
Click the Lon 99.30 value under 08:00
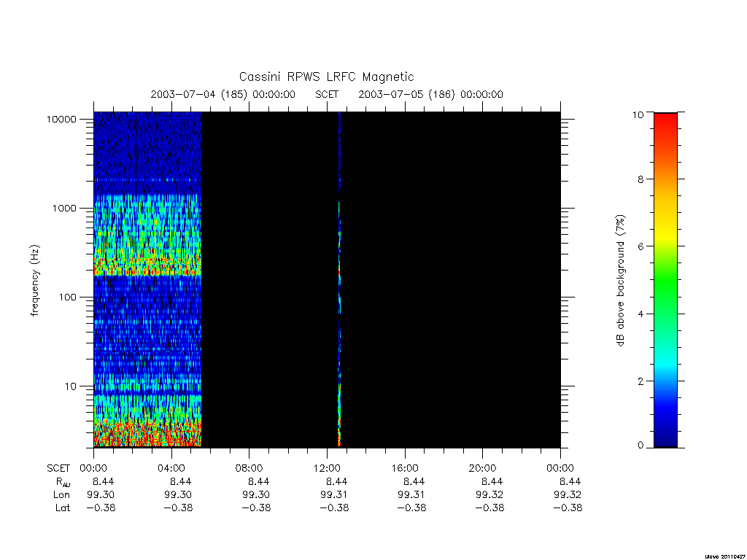256,495
